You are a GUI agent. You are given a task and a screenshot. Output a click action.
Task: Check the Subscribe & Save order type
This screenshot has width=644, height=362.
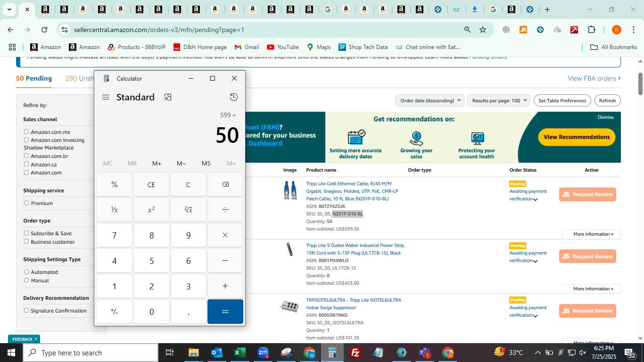(x=26, y=233)
